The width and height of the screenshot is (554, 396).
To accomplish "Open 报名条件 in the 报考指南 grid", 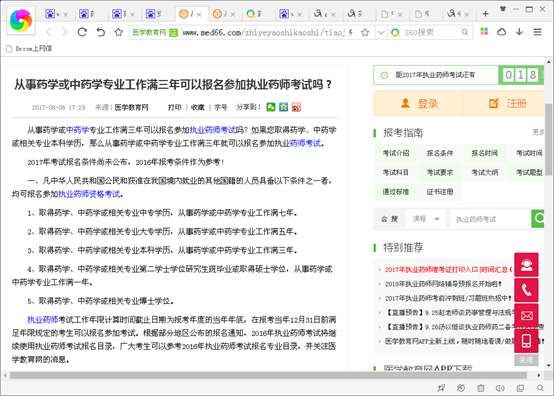I will (440, 153).
